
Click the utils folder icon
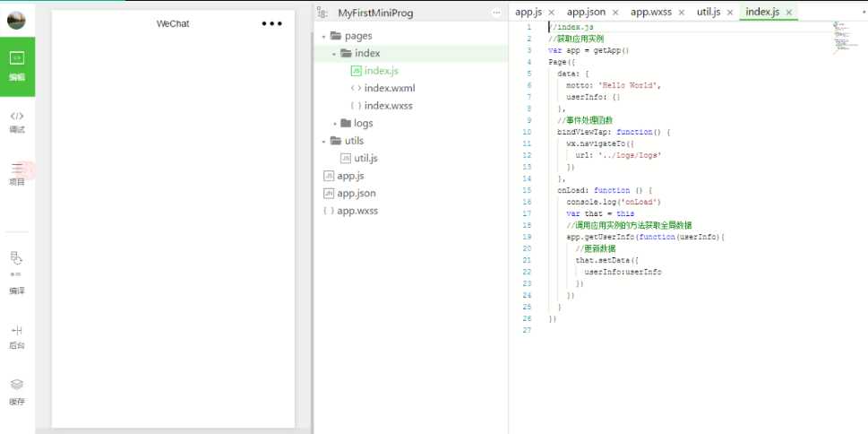[x=335, y=141]
